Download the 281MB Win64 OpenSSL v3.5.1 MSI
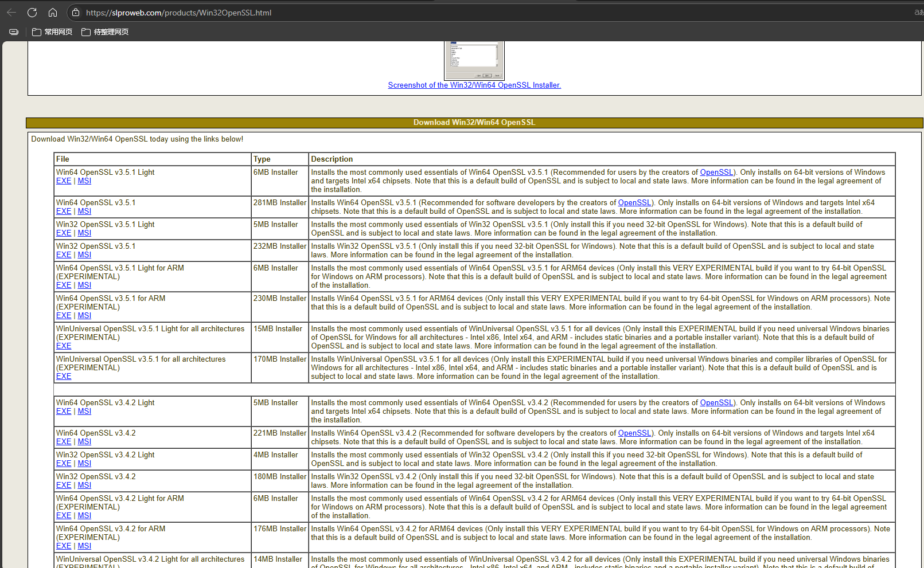Screen dimensions: 924x568 [84, 211]
